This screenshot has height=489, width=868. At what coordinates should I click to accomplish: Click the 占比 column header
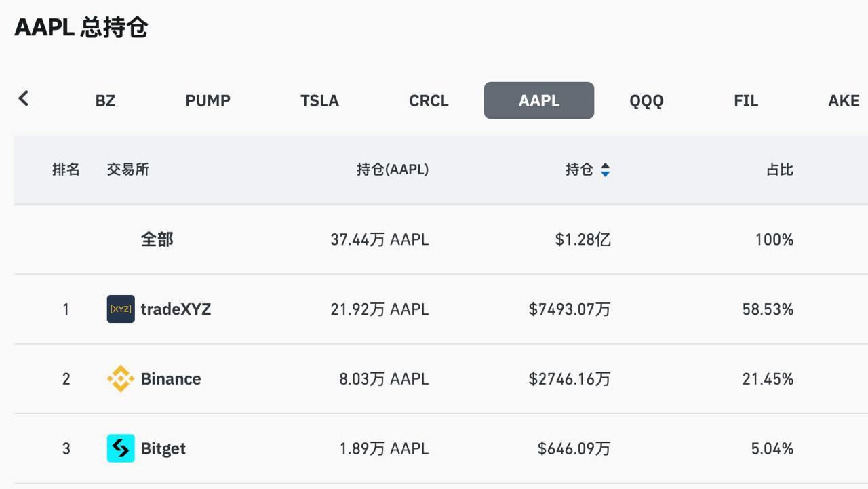tap(780, 170)
